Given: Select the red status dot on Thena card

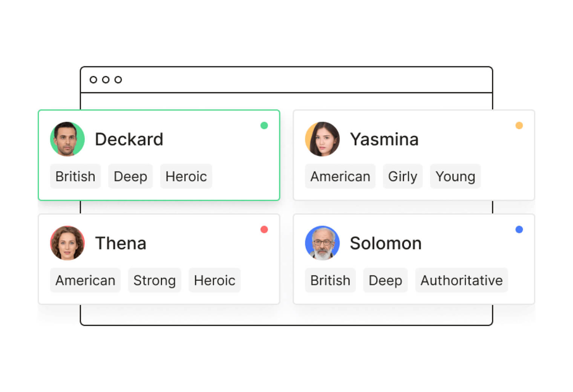Looking at the screenshot, I should point(264,230).
